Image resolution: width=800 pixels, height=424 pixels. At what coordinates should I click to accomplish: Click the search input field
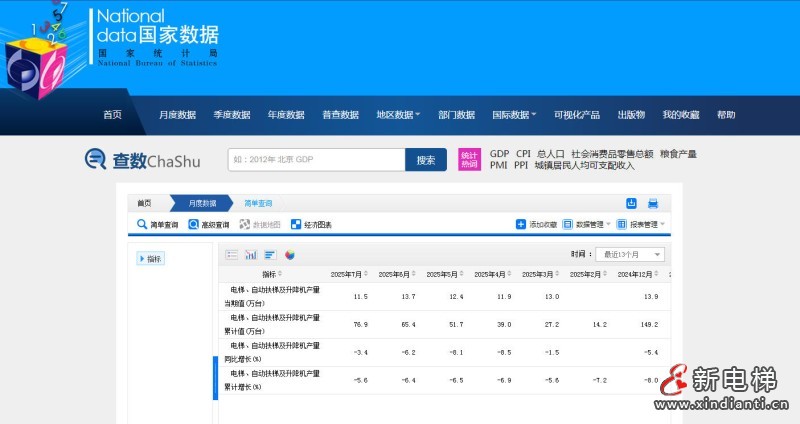[314, 160]
